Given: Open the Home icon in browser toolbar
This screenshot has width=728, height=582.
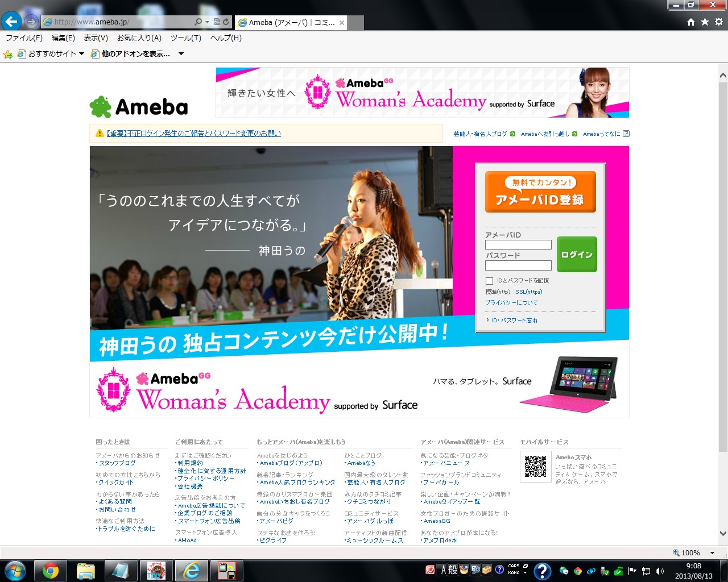Looking at the screenshot, I should pyautogui.click(x=691, y=22).
